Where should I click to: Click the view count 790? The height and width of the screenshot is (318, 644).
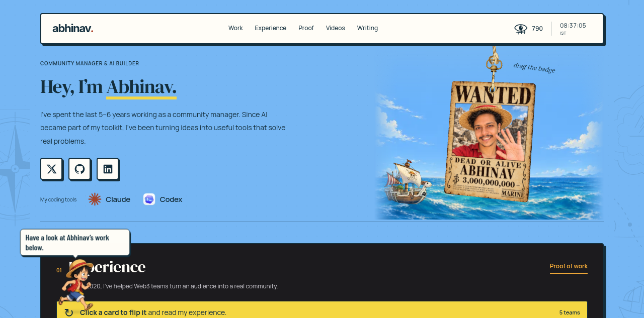tap(537, 29)
